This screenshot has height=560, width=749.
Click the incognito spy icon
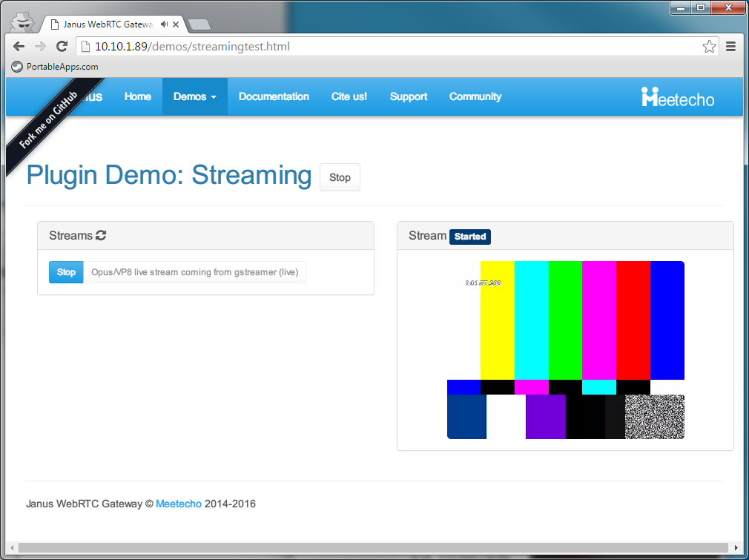(22, 22)
